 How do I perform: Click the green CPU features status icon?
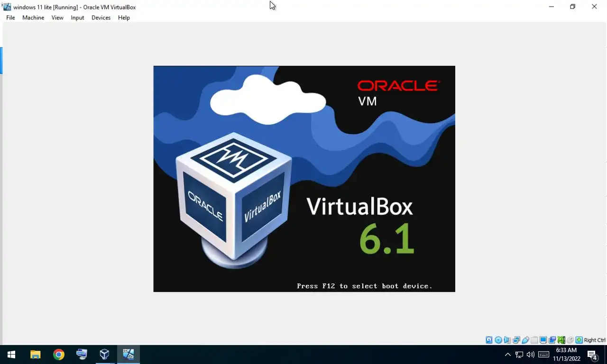click(561, 340)
